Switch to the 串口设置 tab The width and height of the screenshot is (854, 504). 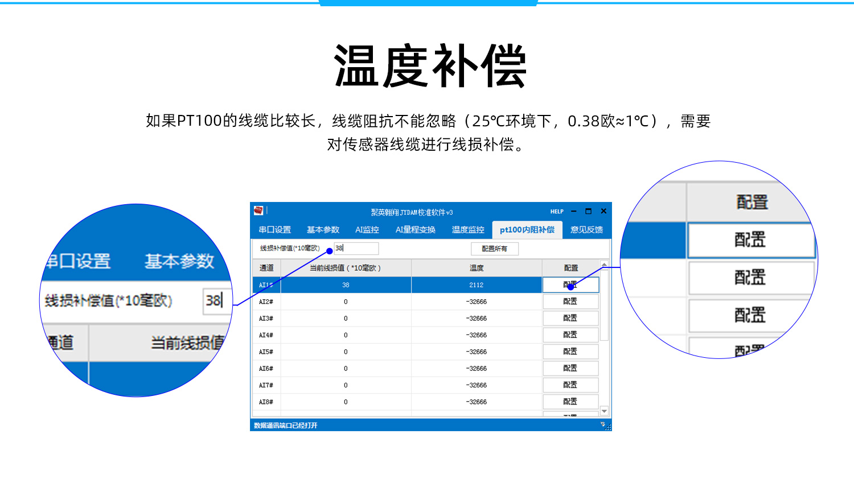point(274,230)
